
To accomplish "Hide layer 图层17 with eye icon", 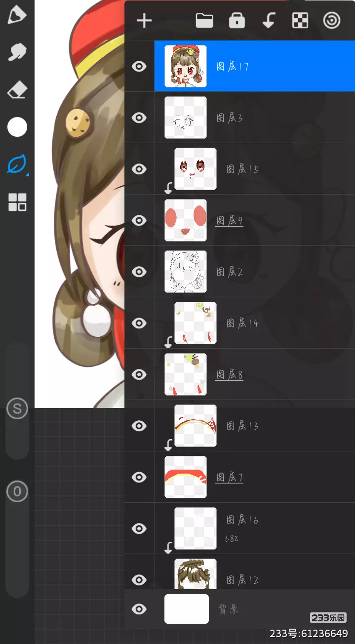I will point(139,66).
